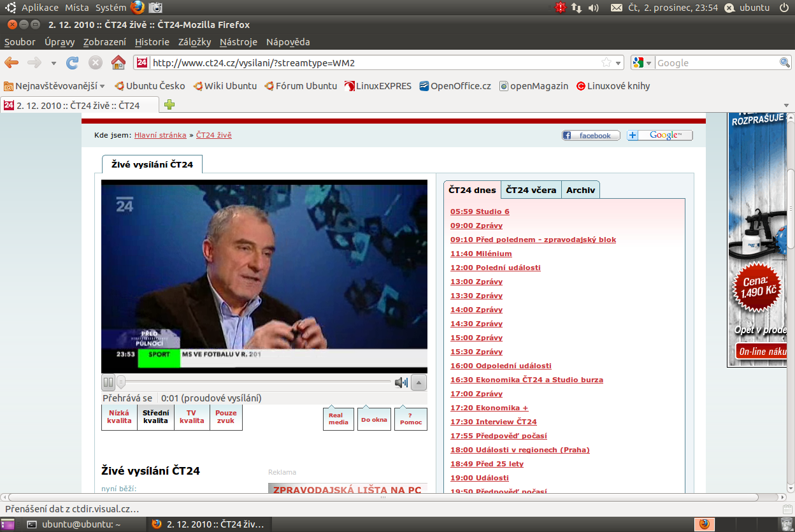The width and height of the screenshot is (795, 532).
Task: Pause the live stream video
Action: (108, 382)
